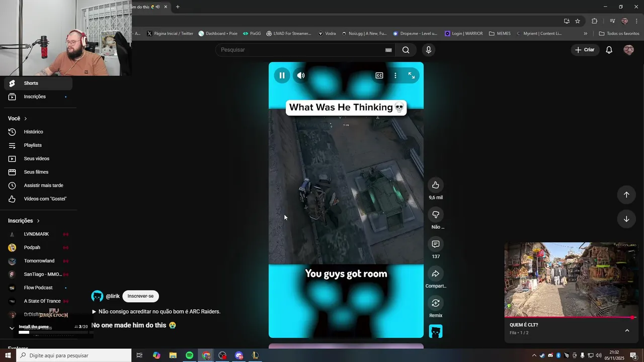The height and width of the screenshot is (362, 644).
Task: Open the A State Of Trance channel
Action: pyautogui.click(x=38, y=301)
